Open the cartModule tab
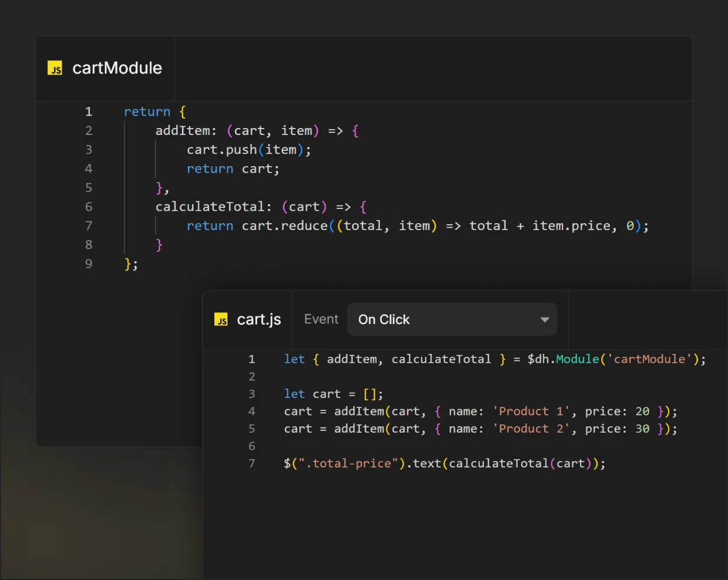The width and height of the screenshot is (728, 580). tap(106, 68)
